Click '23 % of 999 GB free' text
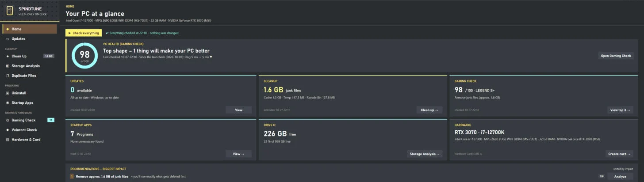This screenshot has width=644, height=182. pyautogui.click(x=277, y=141)
